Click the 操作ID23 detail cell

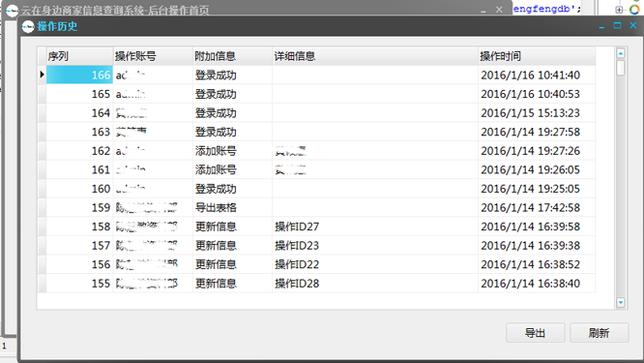click(375, 246)
